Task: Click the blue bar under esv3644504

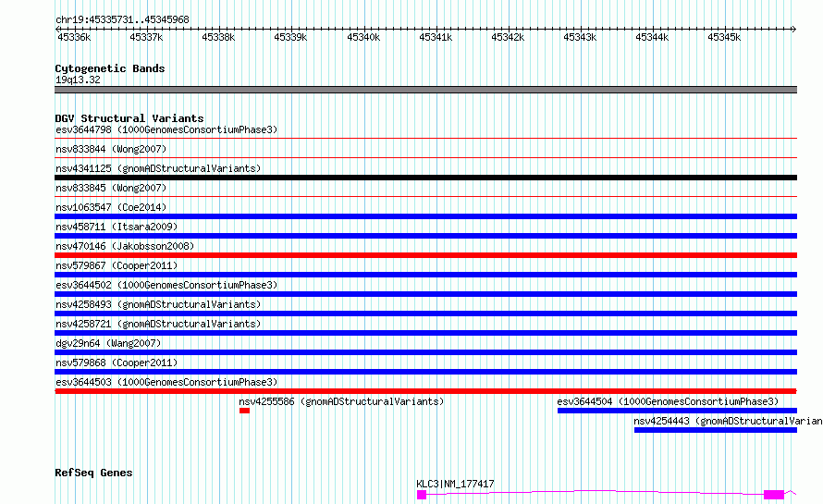Action: pos(677,411)
